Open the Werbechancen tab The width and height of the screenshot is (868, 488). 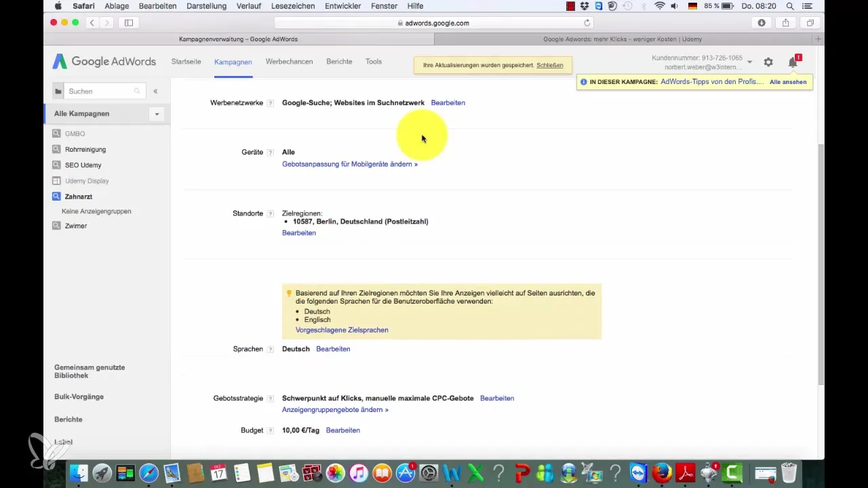tap(289, 62)
